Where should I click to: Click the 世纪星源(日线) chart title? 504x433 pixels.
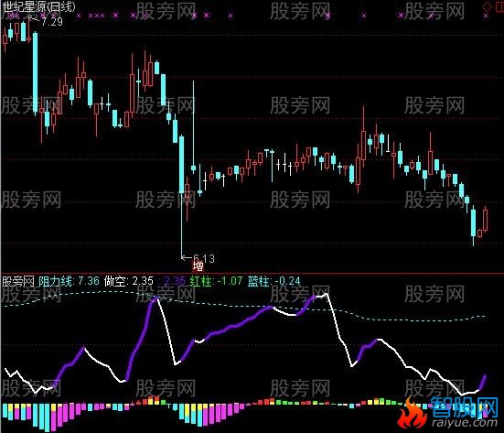tap(38, 6)
